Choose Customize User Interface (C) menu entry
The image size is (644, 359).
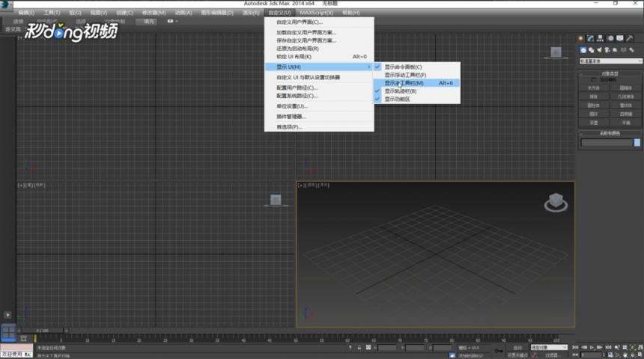coord(319,22)
